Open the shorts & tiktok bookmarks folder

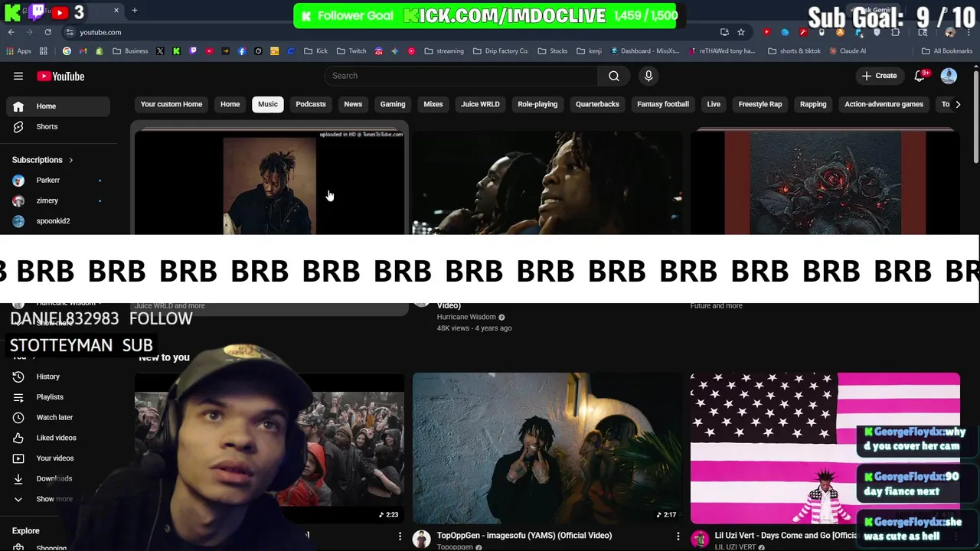point(793,51)
